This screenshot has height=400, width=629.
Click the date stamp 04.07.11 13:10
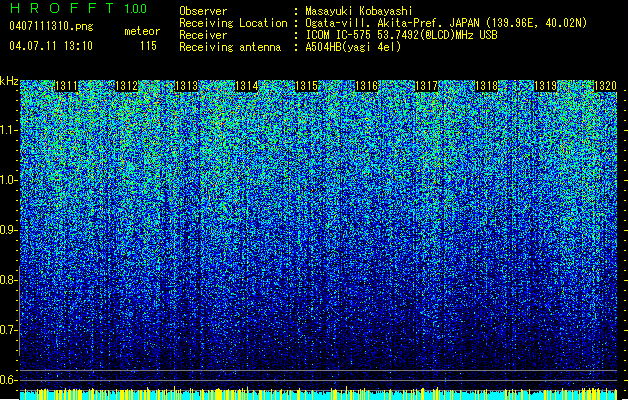(x=51, y=46)
